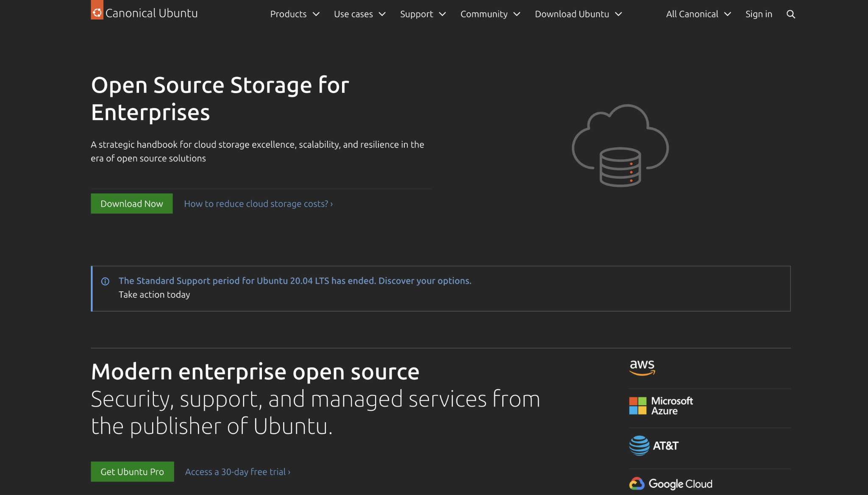Click the Canonical Ubuntu logo
This screenshot has width=868, height=495.
tap(144, 12)
